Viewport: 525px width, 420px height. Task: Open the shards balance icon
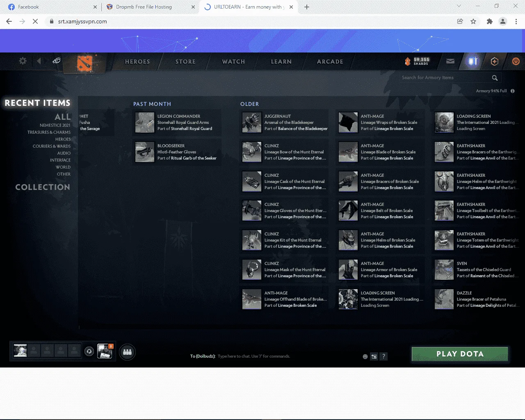click(x=407, y=62)
